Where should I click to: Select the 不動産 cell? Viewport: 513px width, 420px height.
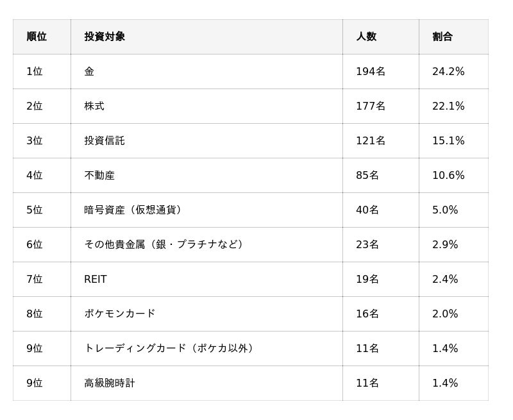[x=99, y=175]
